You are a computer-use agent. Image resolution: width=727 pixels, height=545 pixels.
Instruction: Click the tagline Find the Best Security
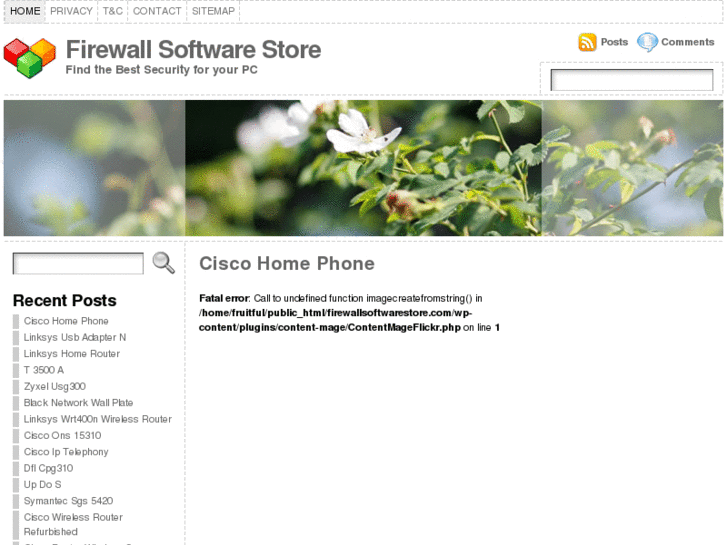click(x=161, y=70)
